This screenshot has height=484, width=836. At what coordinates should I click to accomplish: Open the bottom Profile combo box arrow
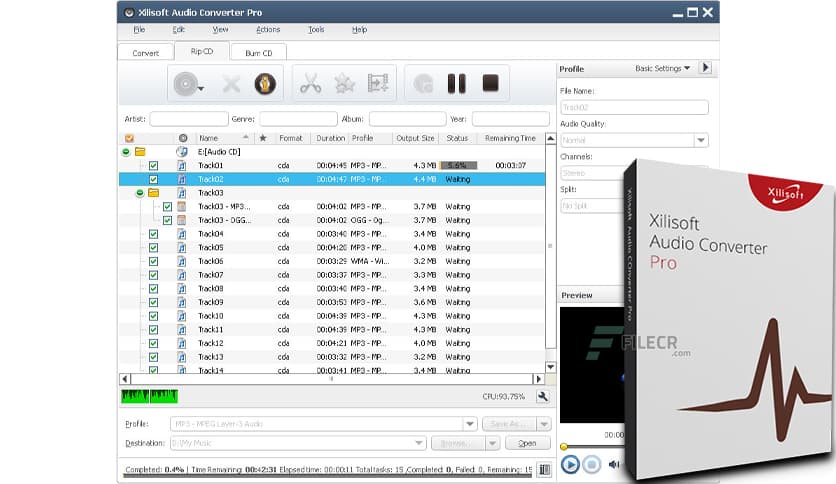(x=470, y=424)
